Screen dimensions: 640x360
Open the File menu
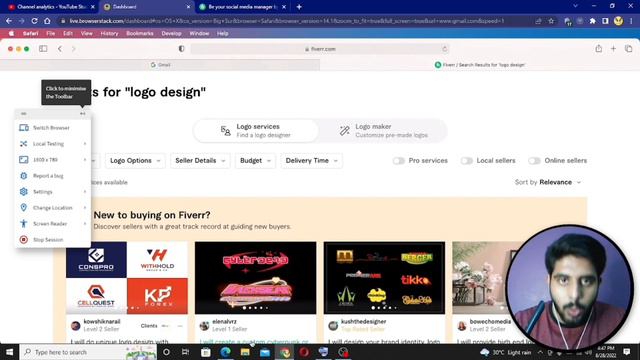51,33
